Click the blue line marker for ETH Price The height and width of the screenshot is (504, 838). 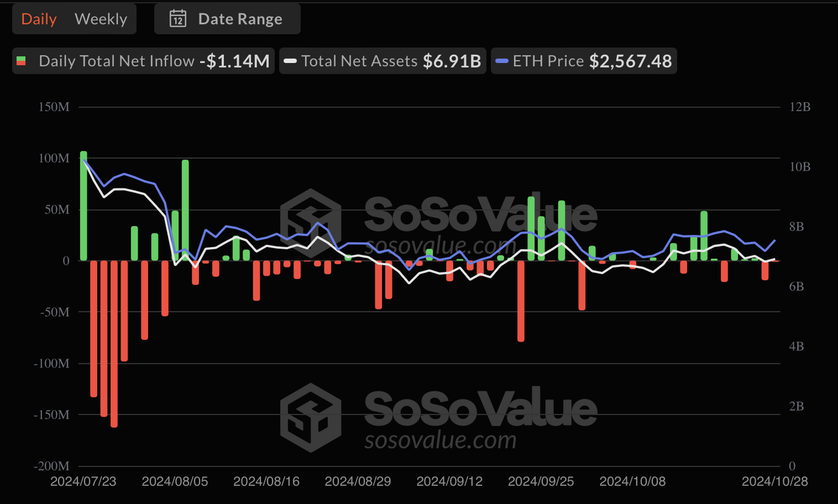tap(502, 61)
